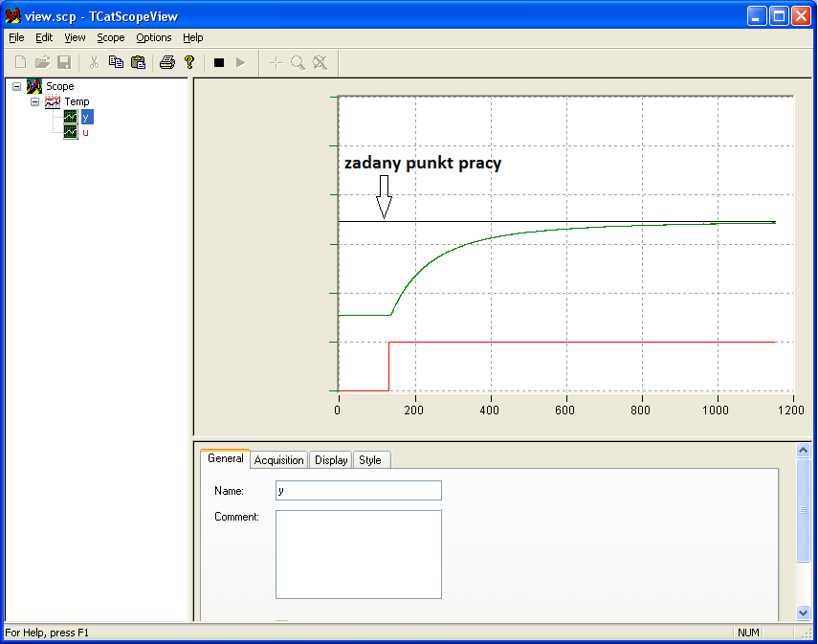Click the Save toolbar icon

(x=64, y=62)
